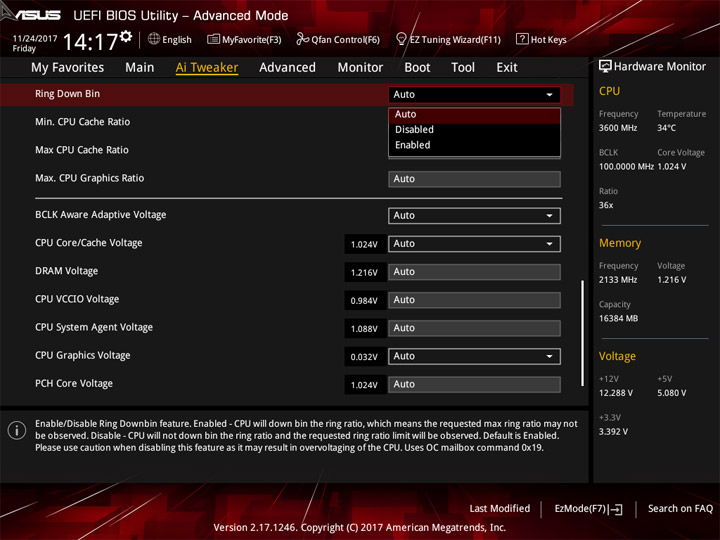Click the 3600 MHz CPU frequency value

[618, 128]
